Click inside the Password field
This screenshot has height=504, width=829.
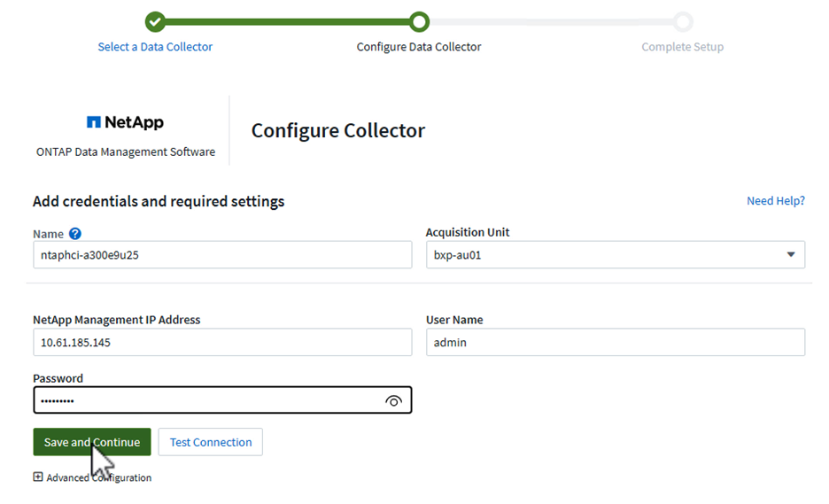click(x=204, y=400)
